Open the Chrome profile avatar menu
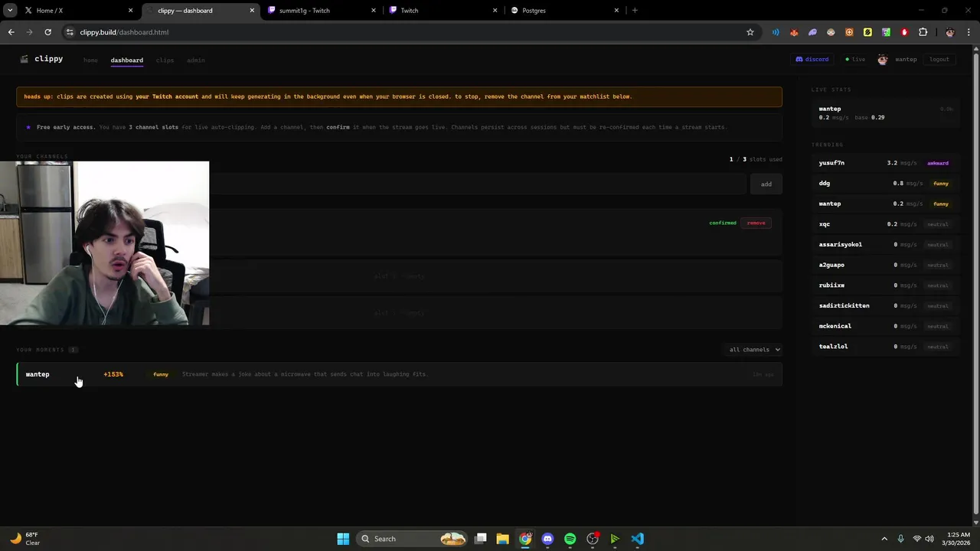The width and height of the screenshot is (980, 551). tap(950, 32)
